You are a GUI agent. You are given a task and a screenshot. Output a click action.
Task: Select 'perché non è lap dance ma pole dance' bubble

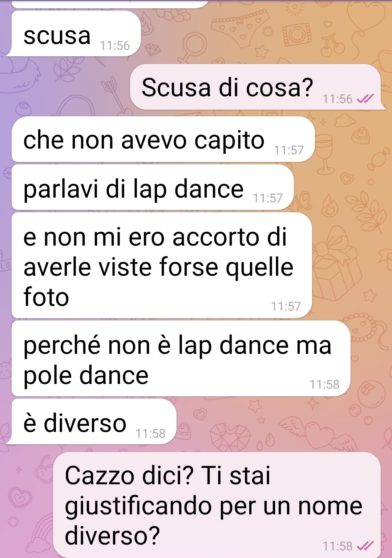[x=181, y=359]
